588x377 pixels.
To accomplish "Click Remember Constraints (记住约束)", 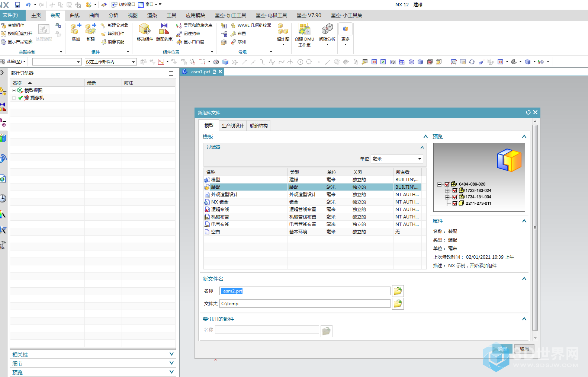I will [188, 33].
